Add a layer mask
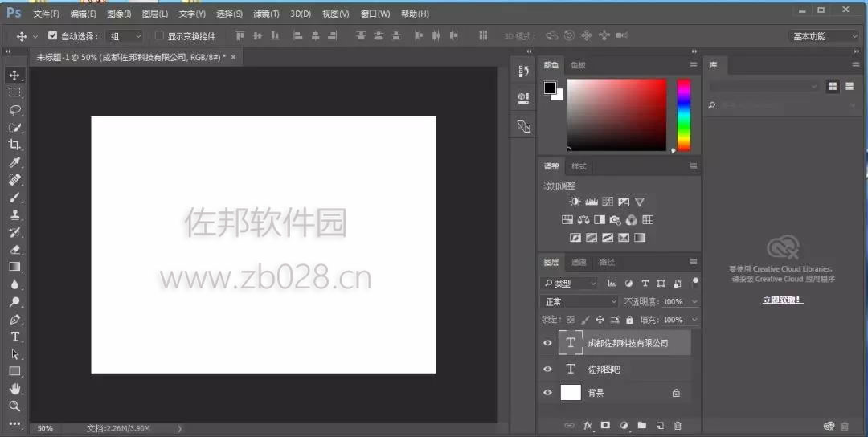868x437 pixels. click(x=605, y=425)
